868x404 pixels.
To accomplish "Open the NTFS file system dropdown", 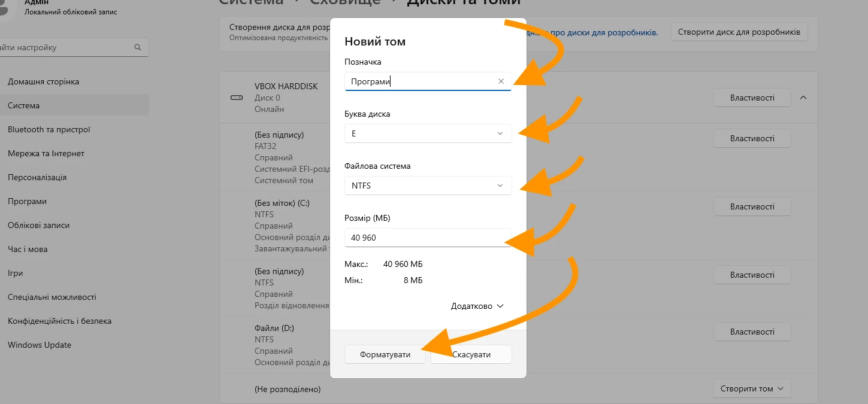I will click(428, 186).
